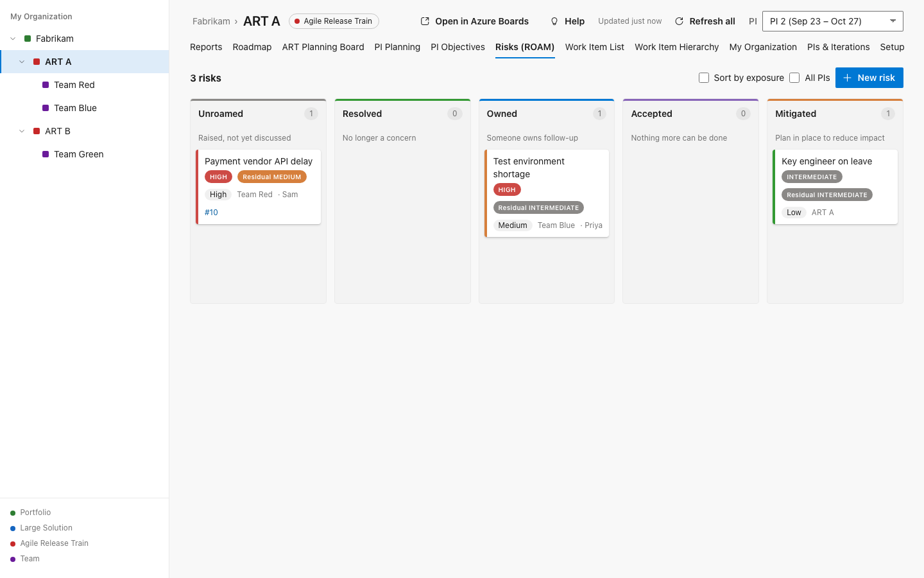Click the Fabrikam breadcrumb link
924x578 pixels.
(211, 21)
